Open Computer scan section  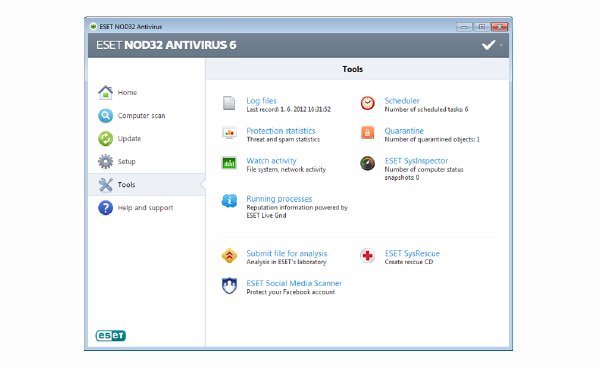tap(141, 116)
